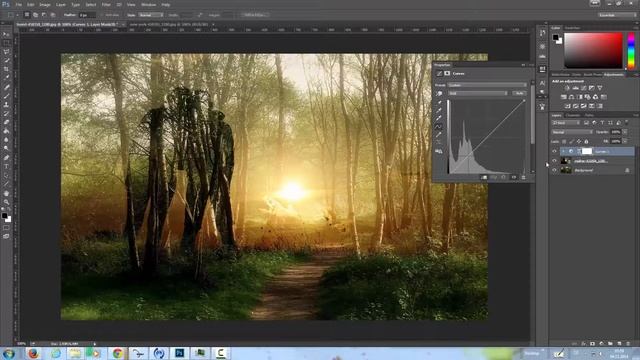Toggle lock image pixels brush icon
640x360 pixels.
coord(571,142)
